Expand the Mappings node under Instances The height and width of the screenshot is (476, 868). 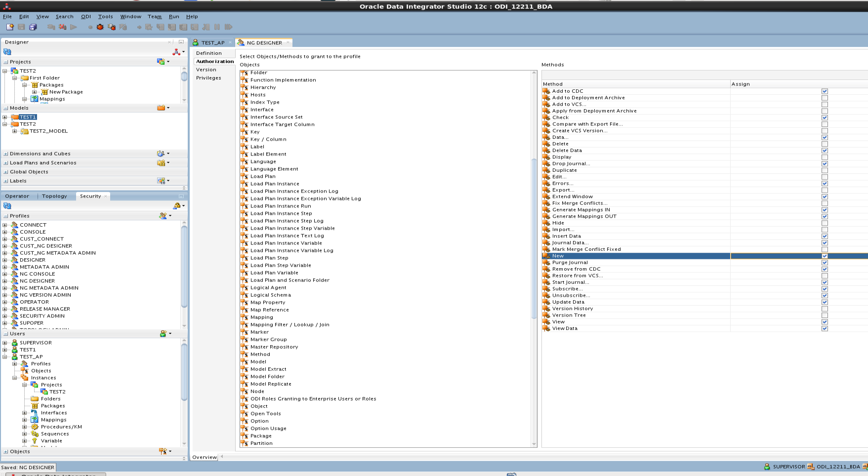[25, 420]
